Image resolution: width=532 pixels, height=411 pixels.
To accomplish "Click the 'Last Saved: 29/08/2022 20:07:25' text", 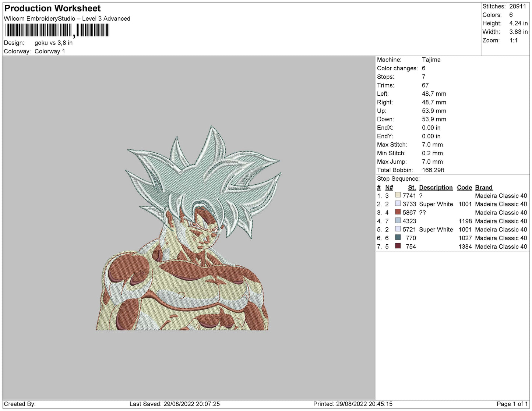I will coord(175,404).
